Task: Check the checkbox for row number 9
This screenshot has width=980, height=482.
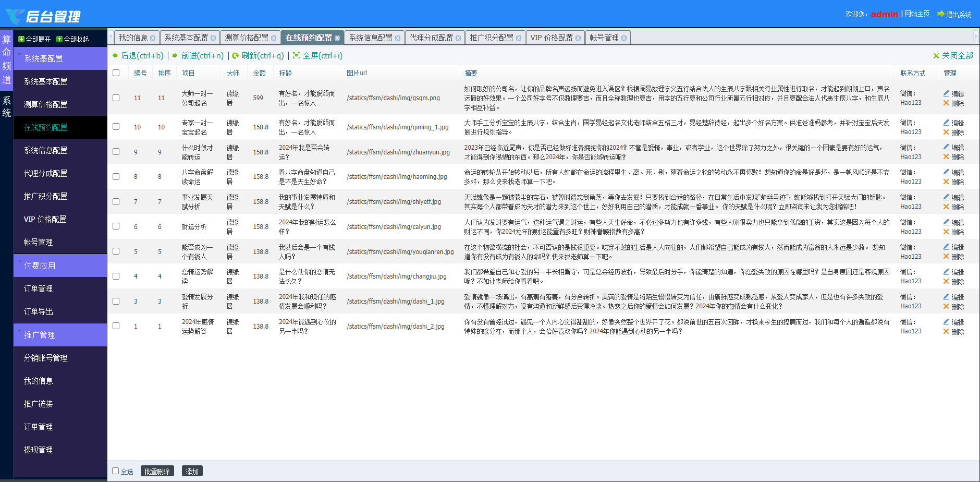Action: pyautogui.click(x=116, y=152)
